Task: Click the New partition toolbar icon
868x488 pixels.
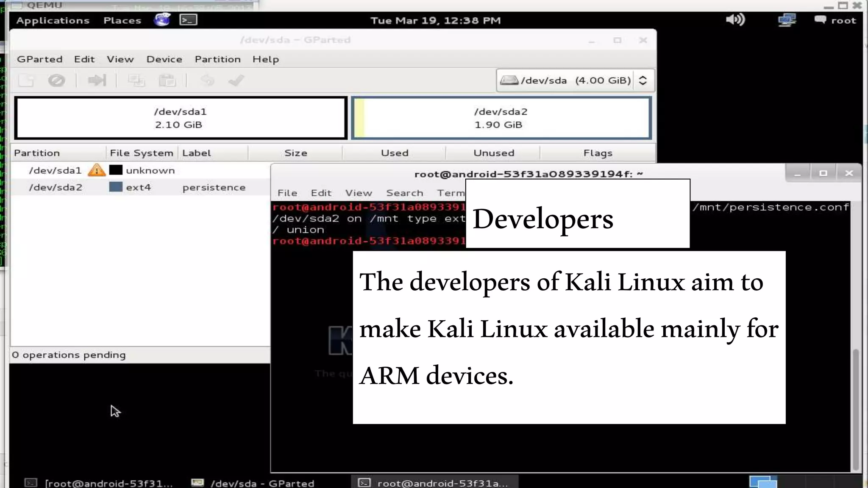Action: coord(26,80)
